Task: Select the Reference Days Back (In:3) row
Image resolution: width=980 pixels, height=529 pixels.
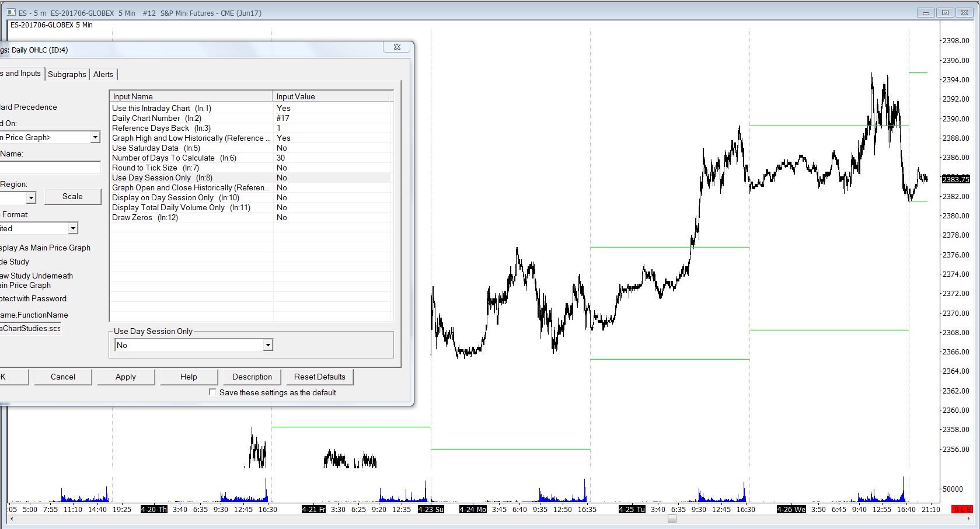Action: tap(250, 128)
